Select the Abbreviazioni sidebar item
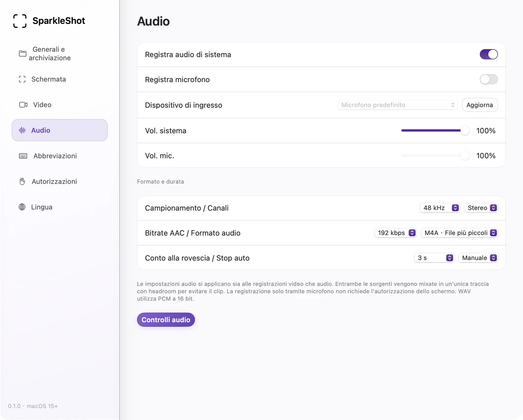The height and width of the screenshot is (420, 523). (x=59, y=156)
